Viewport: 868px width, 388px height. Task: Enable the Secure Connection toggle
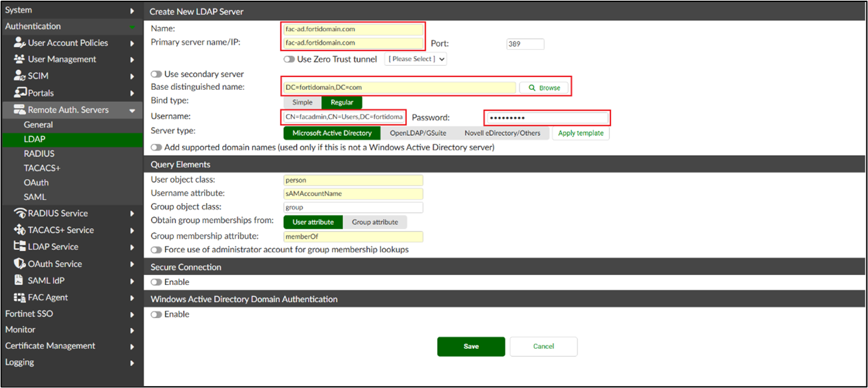[157, 282]
